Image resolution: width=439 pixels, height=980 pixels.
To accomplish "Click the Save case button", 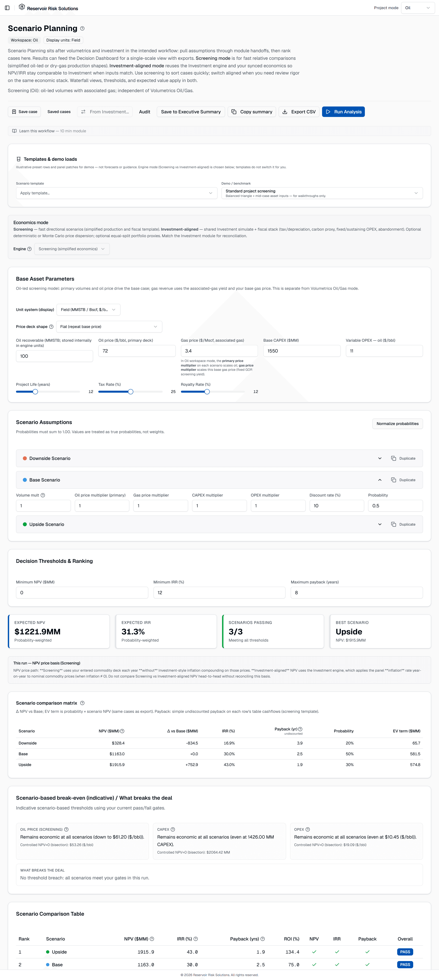I will (x=24, y=112).
